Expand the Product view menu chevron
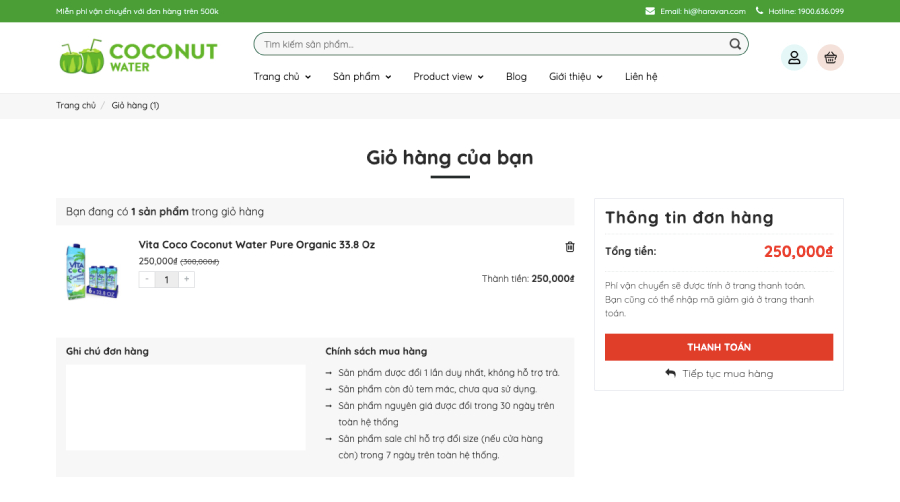Viewport: 900px width, 502px height. (480, 77)
